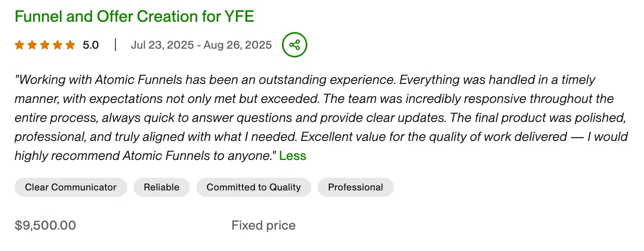The image size is (644, 251).
Task: Click the 5.0 rating score
Action: click(x=90, y=45)
